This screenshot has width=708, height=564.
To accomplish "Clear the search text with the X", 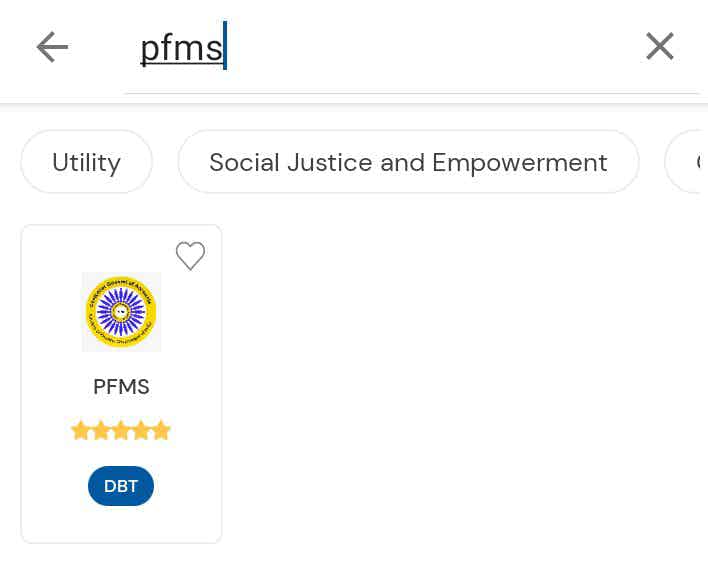I will tap(659, 46).
